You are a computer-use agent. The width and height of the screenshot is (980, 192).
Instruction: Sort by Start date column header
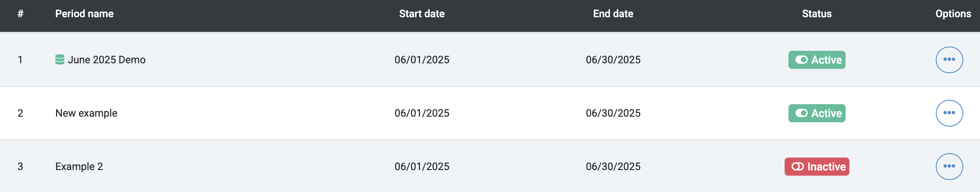coord(422,14)
